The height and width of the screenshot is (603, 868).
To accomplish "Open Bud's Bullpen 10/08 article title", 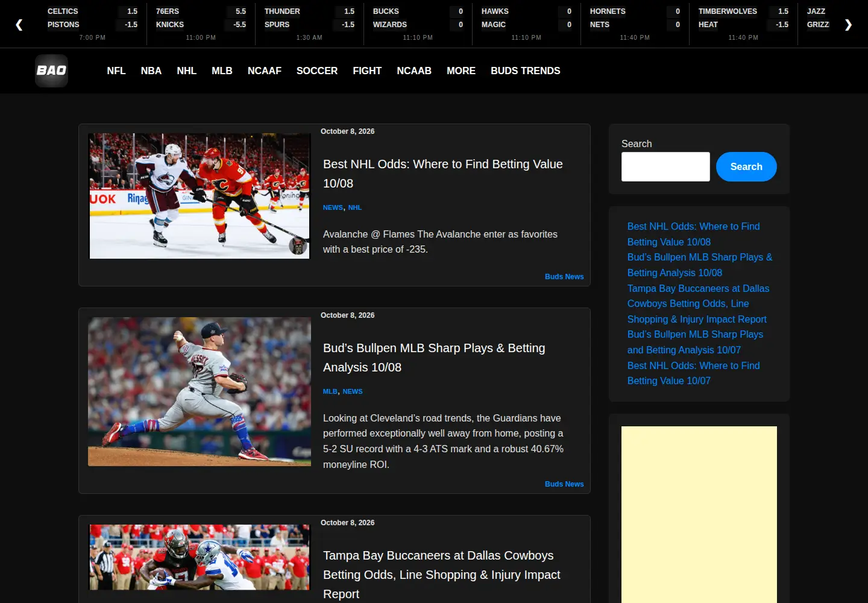I will click(x=434, y=358).
